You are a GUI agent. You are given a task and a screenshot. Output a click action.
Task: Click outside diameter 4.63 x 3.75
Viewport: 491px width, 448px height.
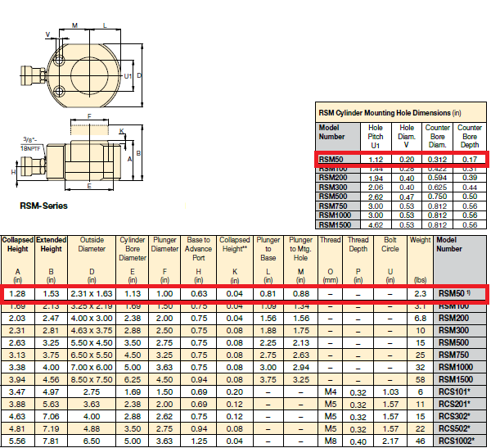pyautogui.click(x=92, y=330)
